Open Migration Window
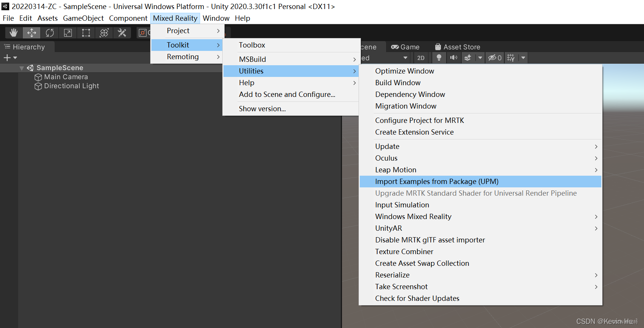Image resolution: width=644 pixels, height=328 pixels. [481, 106]
